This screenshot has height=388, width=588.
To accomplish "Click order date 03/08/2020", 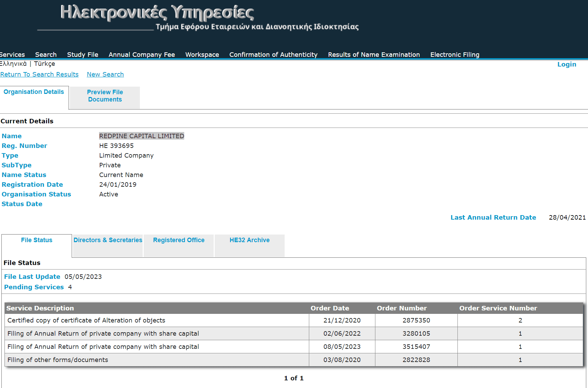I will (x=342, y=360).
